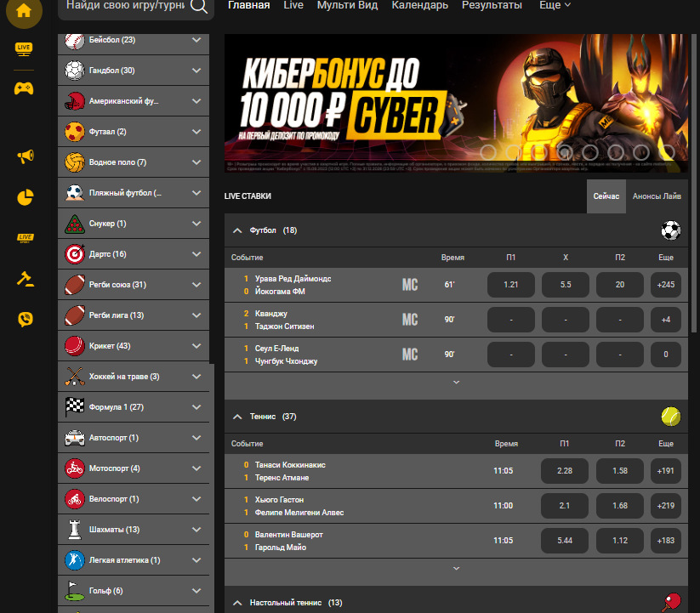Screen dimensions: 700x613
Task: Expand the Дартс (16) category chevron
Action: [x=196, y=254]
